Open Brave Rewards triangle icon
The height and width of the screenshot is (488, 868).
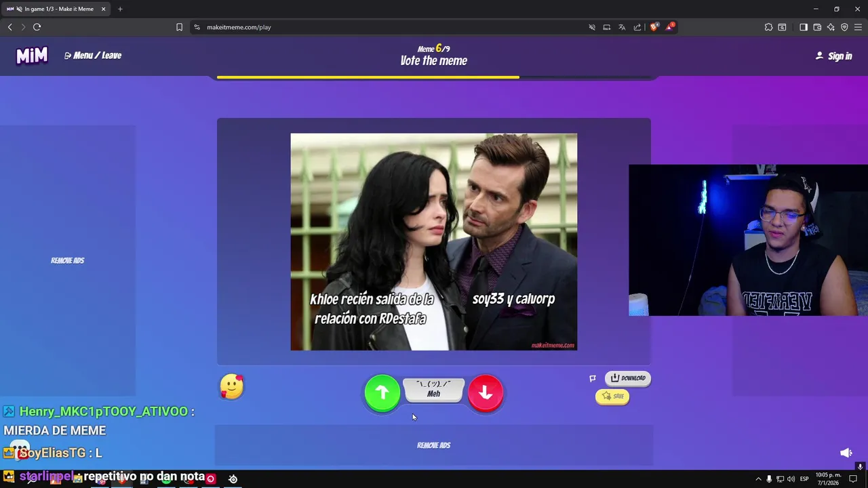(x=670, y=27)
